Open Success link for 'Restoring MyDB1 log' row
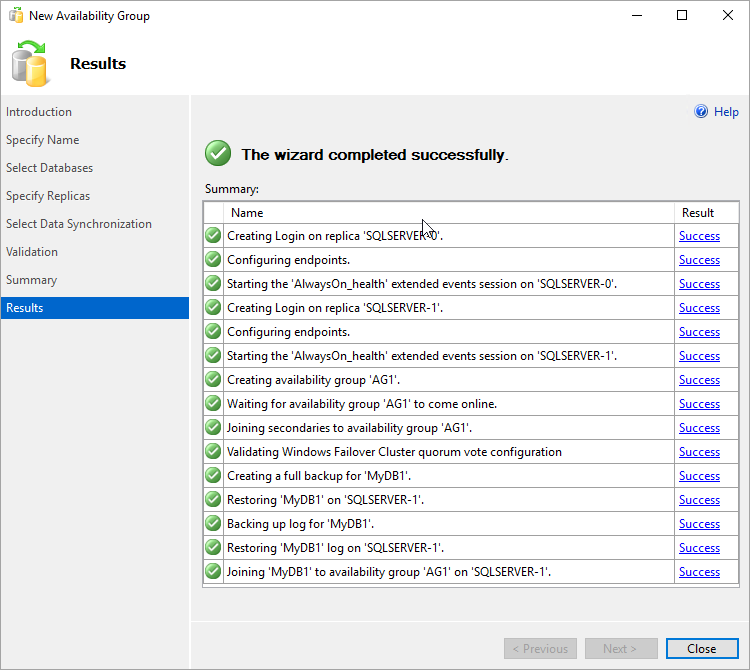 [699, 548]
